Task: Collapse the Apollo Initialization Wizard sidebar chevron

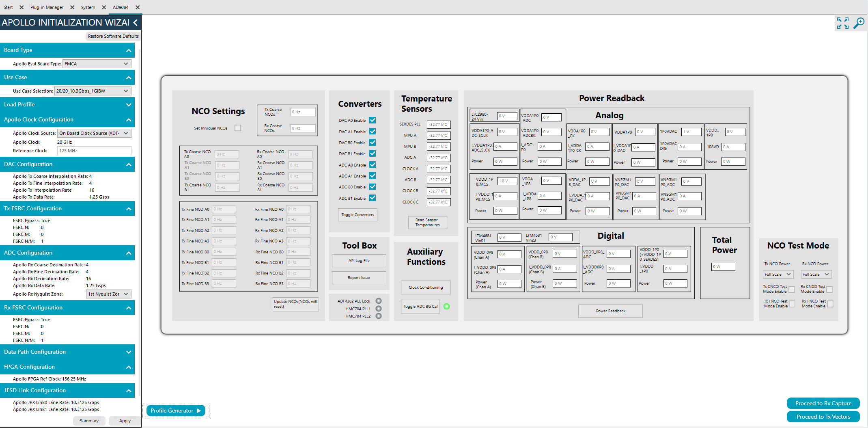Action: pos(136,23)
